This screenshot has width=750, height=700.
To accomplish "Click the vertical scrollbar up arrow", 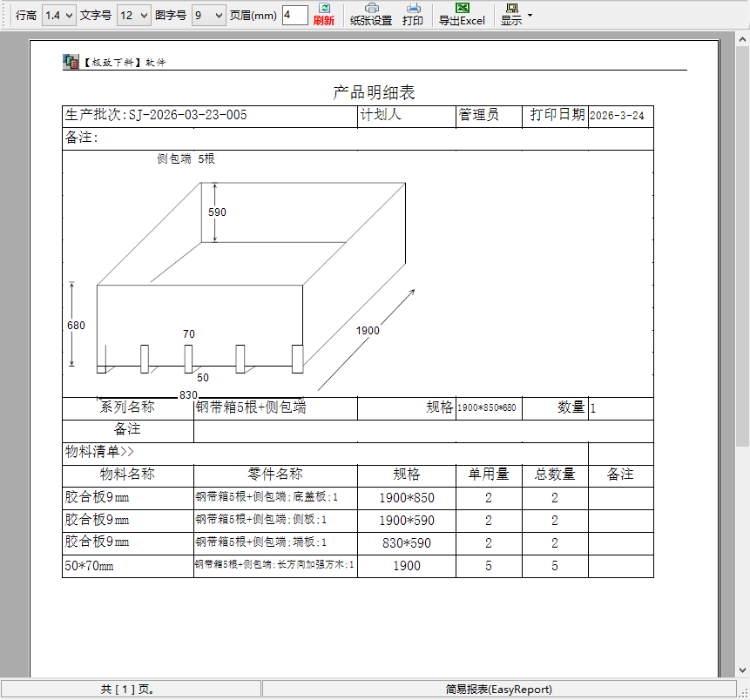I will point(742,41).
